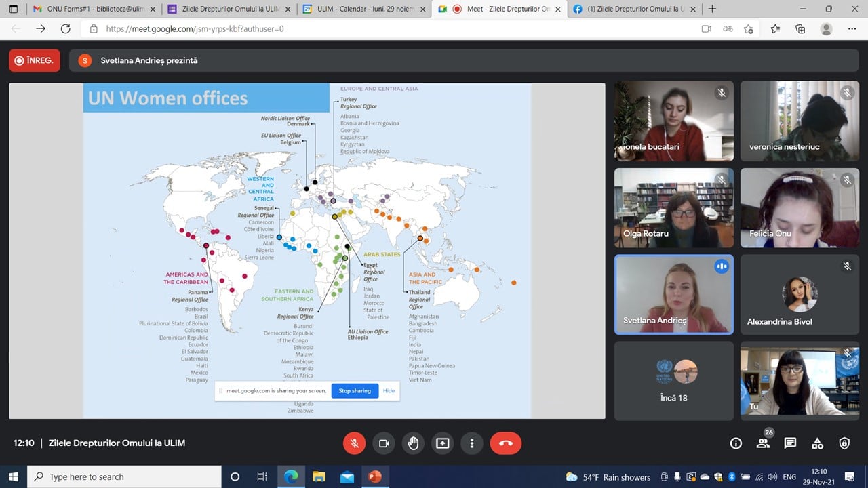Raise hand in the meeting

point(413,443)
